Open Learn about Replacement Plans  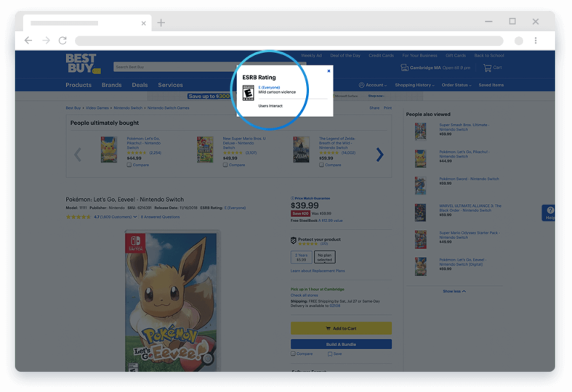(x=318, y=271)
